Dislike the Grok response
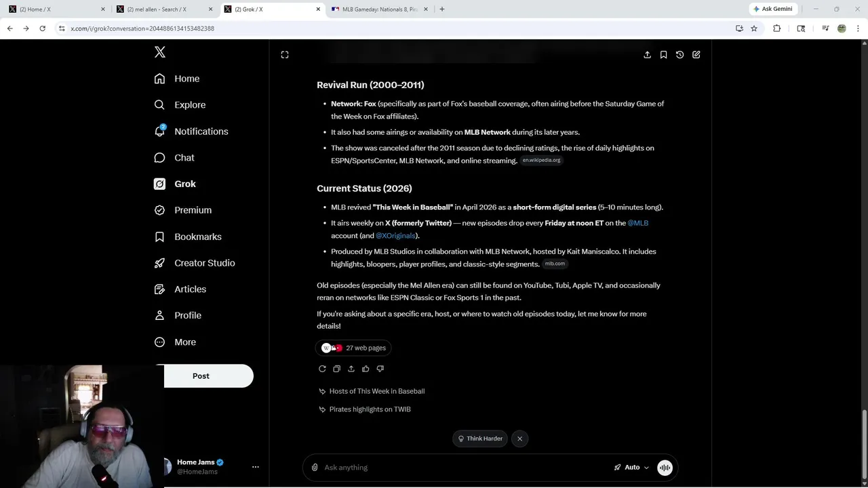This screenshot has width=868, height=488. tap(380, 369)
